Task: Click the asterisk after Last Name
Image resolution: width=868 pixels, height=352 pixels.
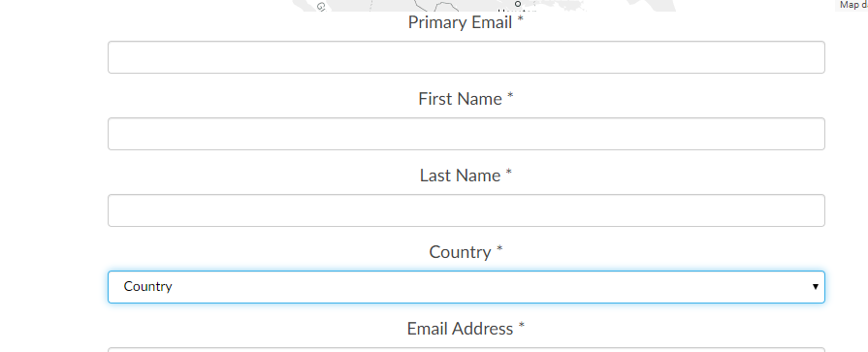Action: pos(508,174)
